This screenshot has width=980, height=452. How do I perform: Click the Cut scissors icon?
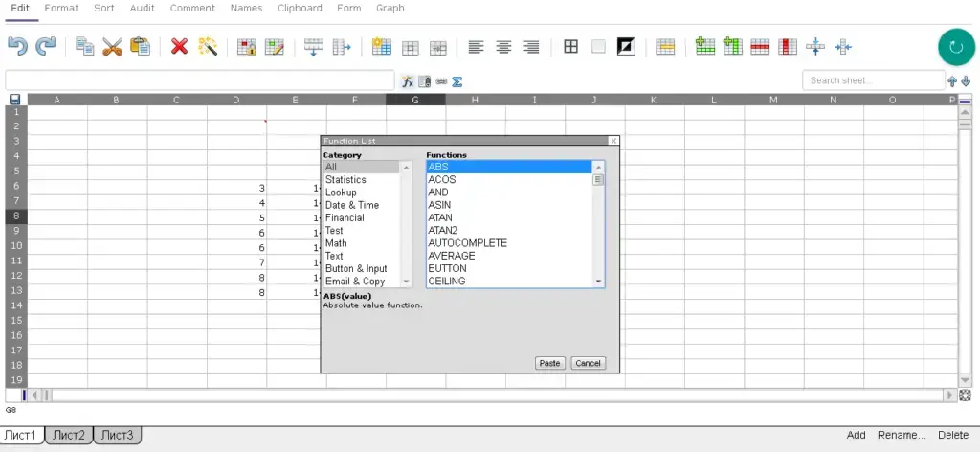(x=113, y=46)
